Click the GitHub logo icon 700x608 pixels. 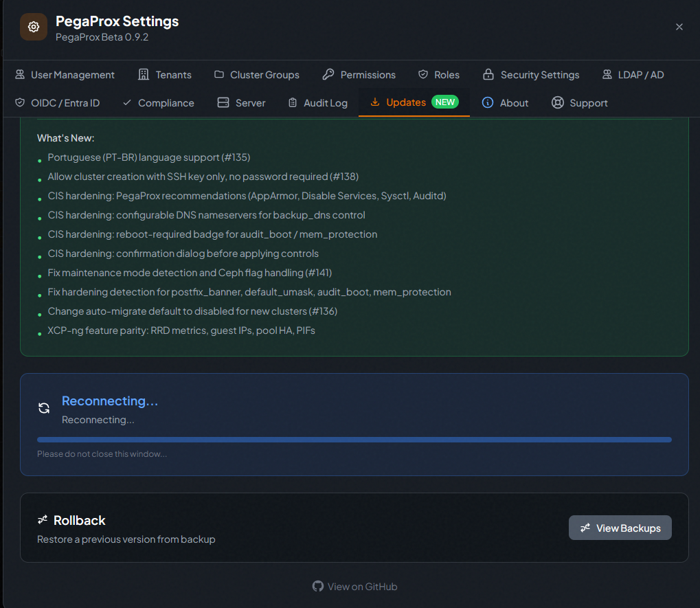(x=318, y=586)
